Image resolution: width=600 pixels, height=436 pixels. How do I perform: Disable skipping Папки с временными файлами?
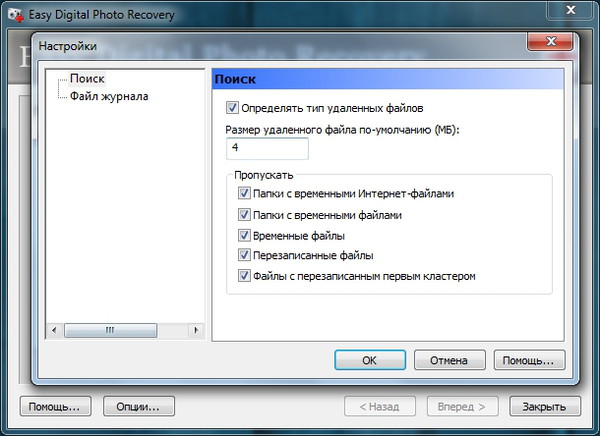coord(244,214)
